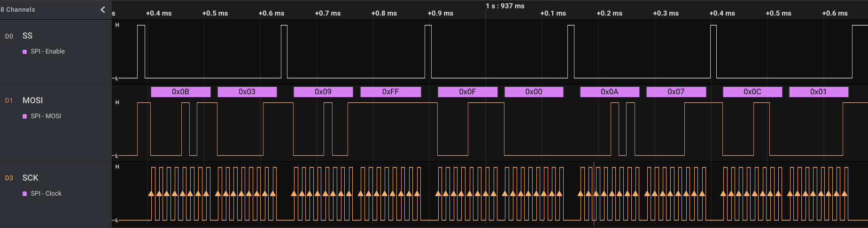Screen dimensions: 868x228
Task: Select the 0x00 decoded byte bubble
Action: pos(534,92)
